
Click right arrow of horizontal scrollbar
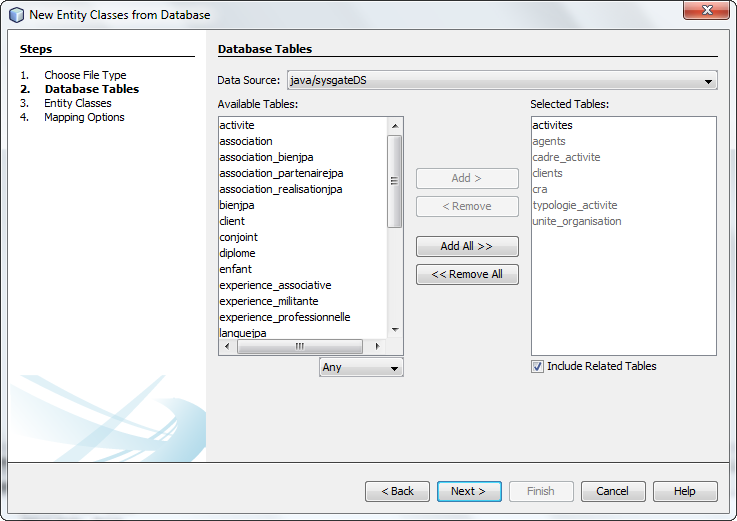377,347
